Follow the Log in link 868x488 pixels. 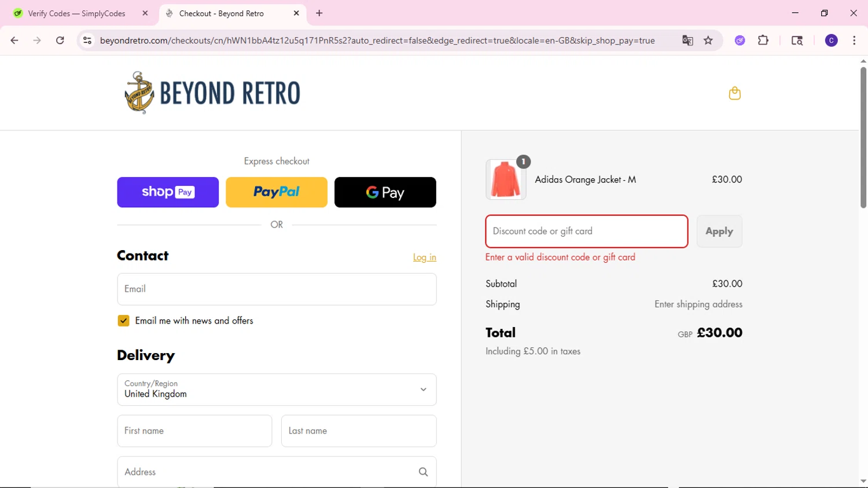[425, 257]
